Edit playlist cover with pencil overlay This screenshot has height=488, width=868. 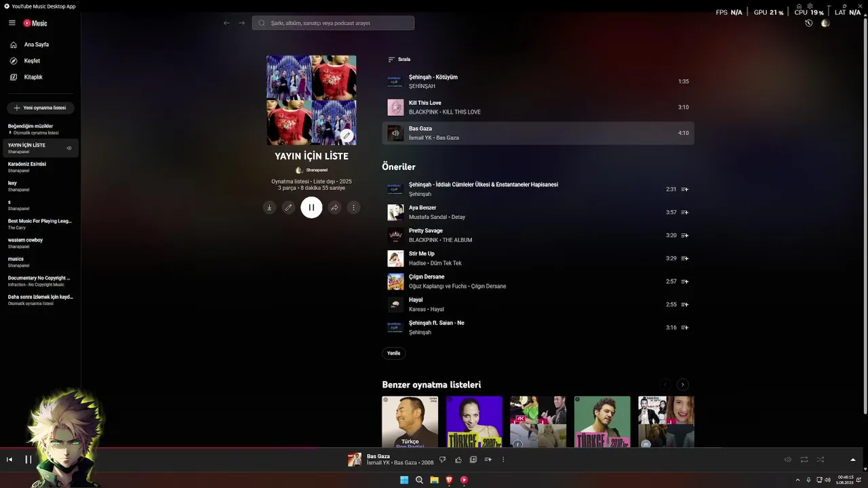(347, 136)
